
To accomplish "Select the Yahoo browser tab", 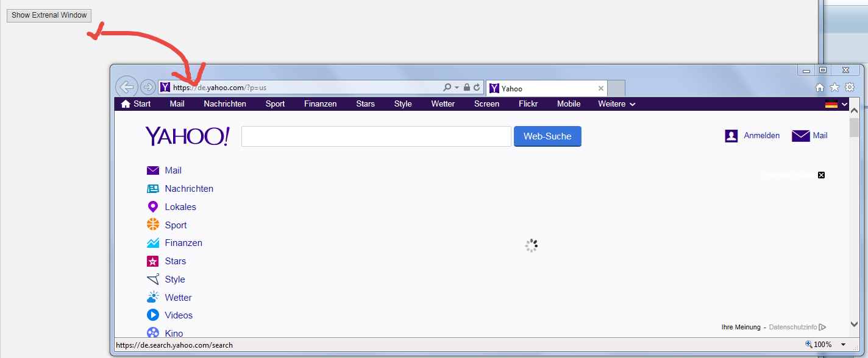I will pos(547,88).
